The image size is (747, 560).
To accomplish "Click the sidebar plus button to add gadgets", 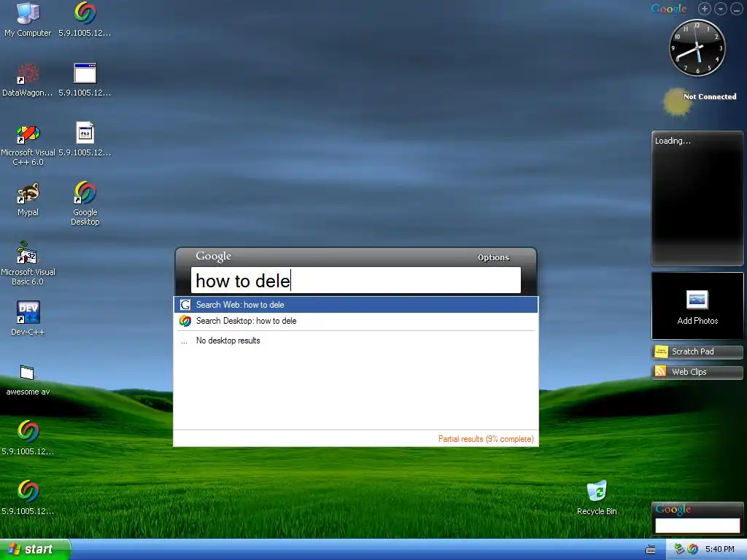I will (704, 9).
